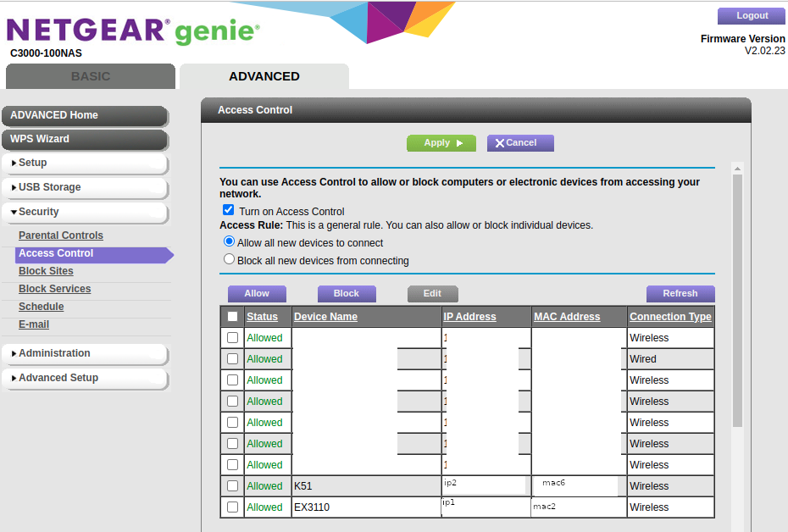Click the green Apply button

[441, 143]
